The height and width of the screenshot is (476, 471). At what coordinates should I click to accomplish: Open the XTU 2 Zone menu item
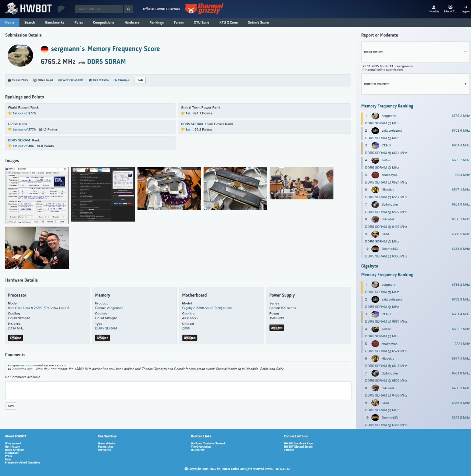[228, 22]
